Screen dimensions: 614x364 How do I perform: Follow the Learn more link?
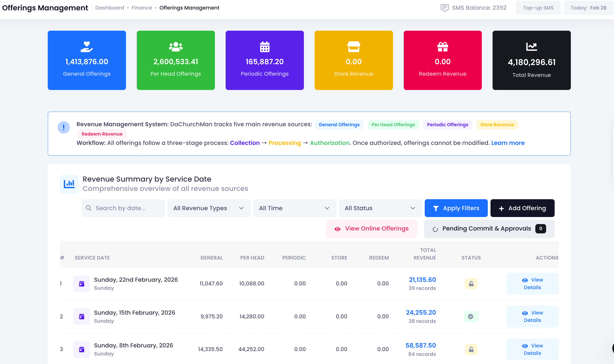pos(508,143)
